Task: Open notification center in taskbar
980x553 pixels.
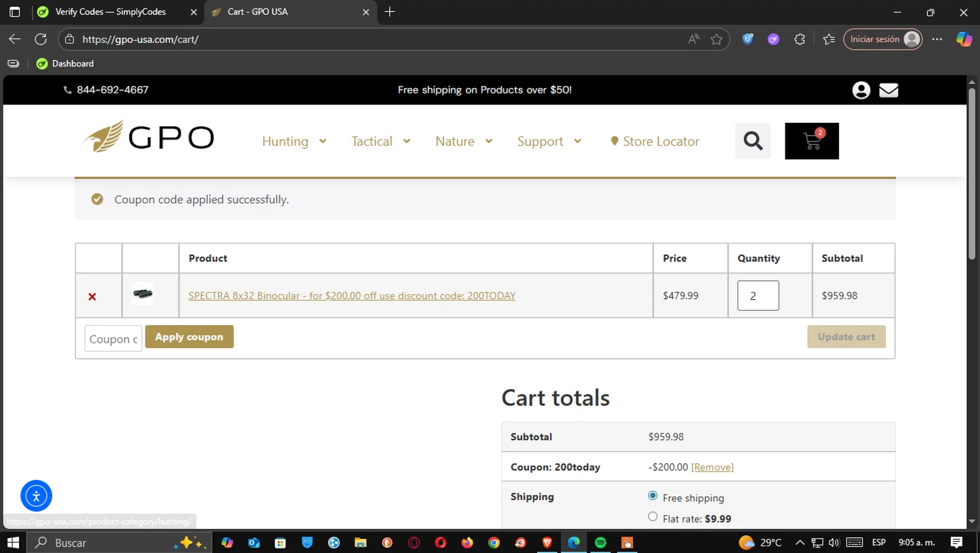Action: (956, 543)
